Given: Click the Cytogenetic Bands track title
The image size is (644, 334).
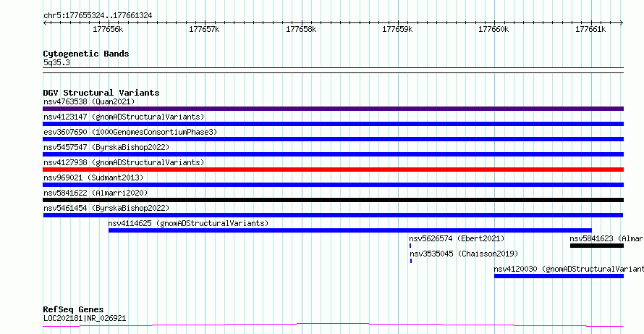Looking at the screenshot, I should 86,54.
